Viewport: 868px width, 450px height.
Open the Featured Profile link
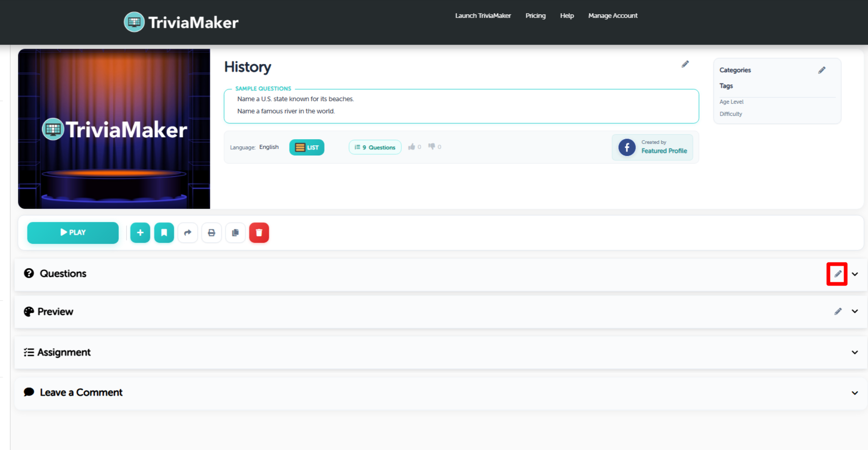click(x=664, y=151)
